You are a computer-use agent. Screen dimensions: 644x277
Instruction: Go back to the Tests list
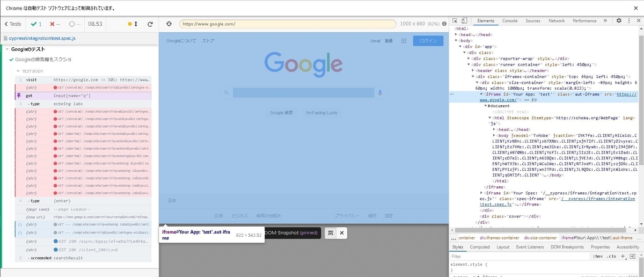(12, 24)
